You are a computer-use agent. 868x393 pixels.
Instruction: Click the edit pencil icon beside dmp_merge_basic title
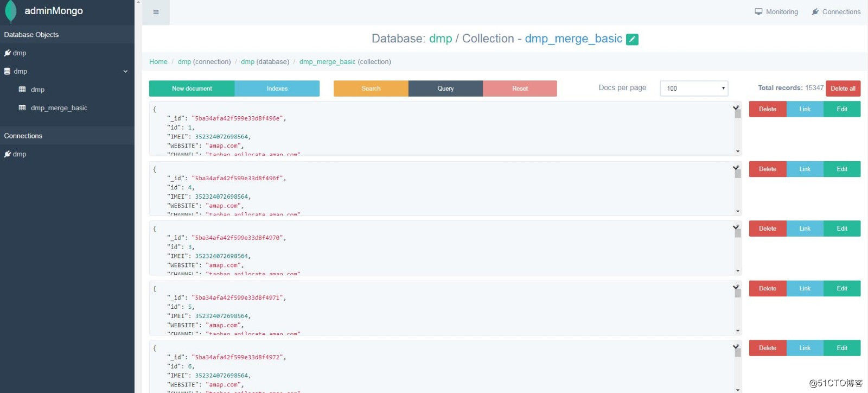click(632, 39)
